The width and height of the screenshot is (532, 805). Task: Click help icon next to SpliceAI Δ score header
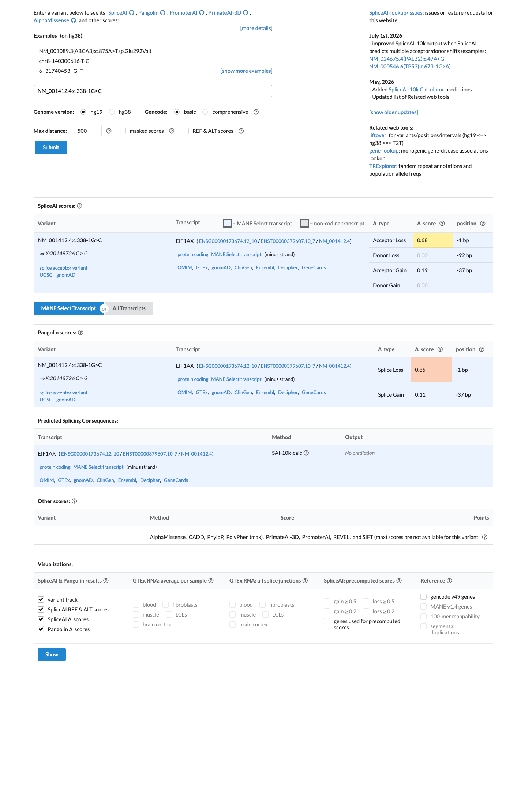(442, 224)
